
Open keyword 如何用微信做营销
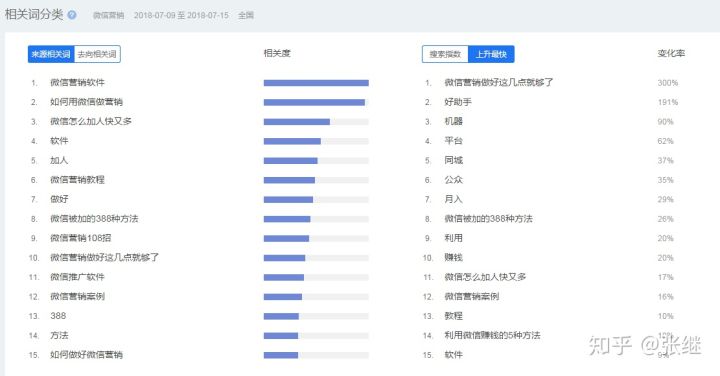(x=86, y=102)
